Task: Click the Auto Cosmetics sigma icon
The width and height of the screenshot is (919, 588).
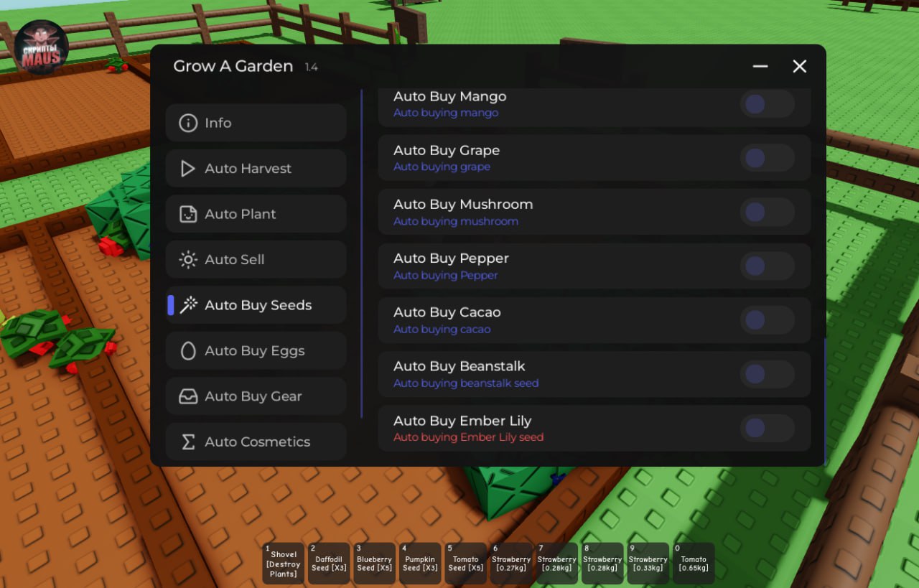Action: coord(188,442)
